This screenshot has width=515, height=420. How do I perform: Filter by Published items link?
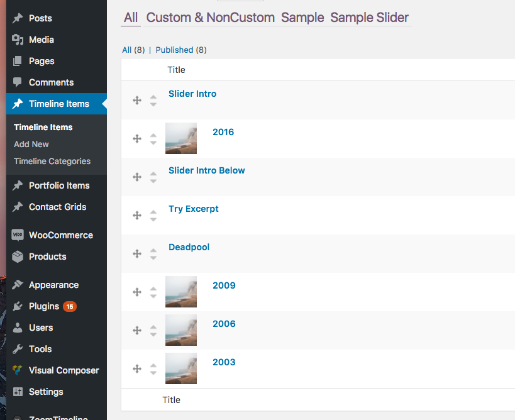pos(174,50)
